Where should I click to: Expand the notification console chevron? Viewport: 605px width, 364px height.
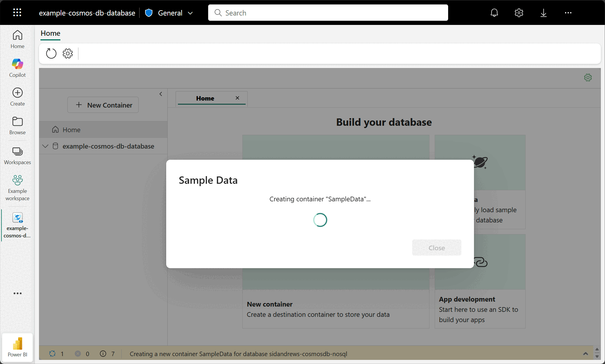click(585, 354)
